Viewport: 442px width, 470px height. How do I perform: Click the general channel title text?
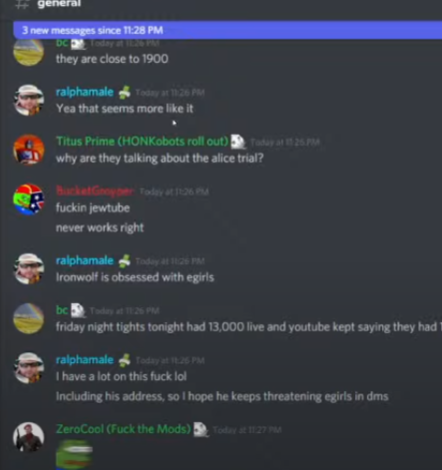[x=59, y=4]
